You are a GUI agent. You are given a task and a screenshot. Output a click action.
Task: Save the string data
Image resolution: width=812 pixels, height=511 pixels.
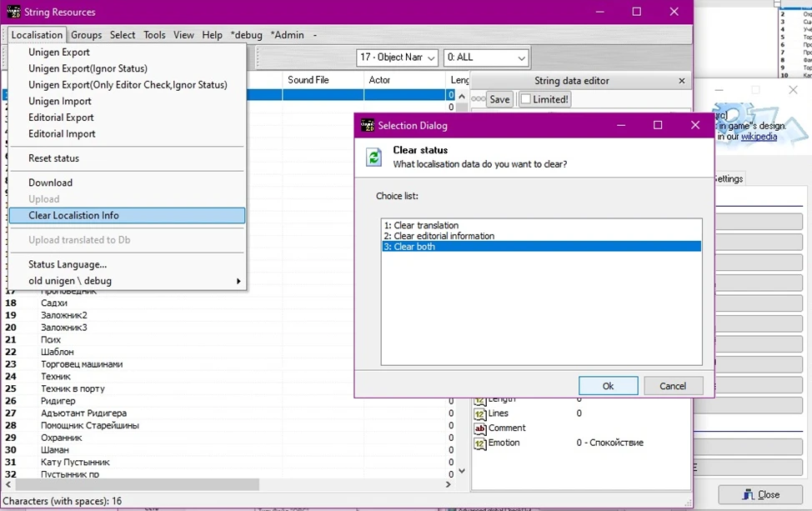tap(499, 99)
